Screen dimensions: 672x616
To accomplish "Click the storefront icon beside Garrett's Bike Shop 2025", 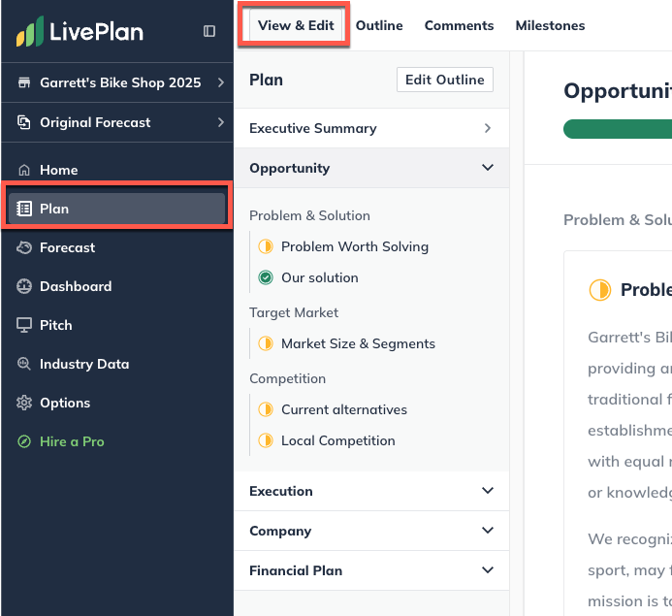I will pos(24,82).
